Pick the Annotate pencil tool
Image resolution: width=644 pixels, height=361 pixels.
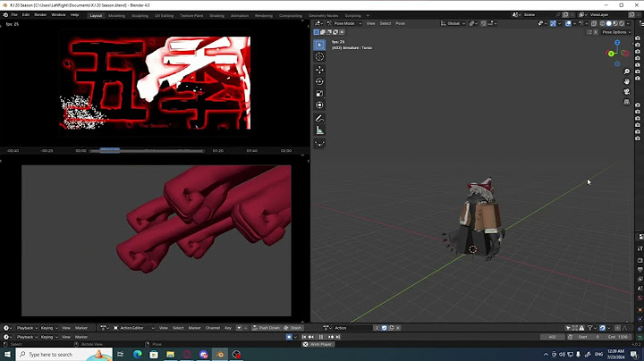pyautogui.click(x=319, y=119)
